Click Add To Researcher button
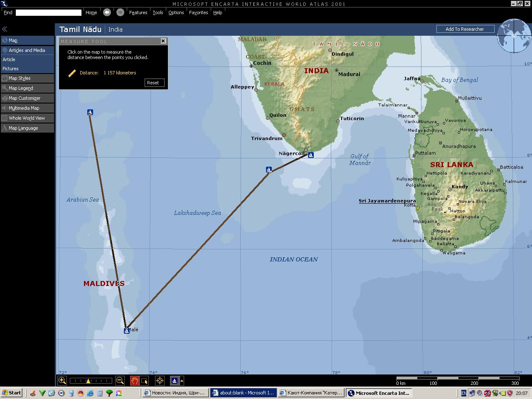Screen dimensions: 532x399 (x=465, y=29)
